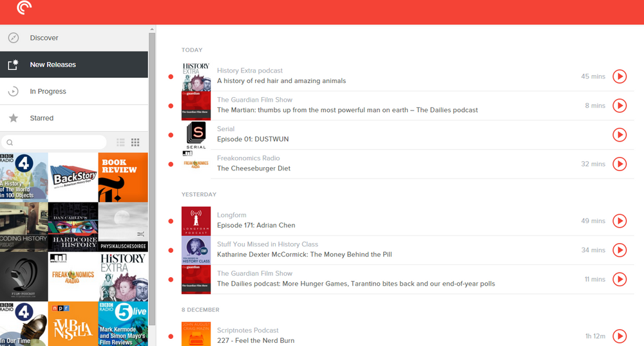
Task: Play The Martian Guardian Film Show episode
Action: [x=619, y=105]
